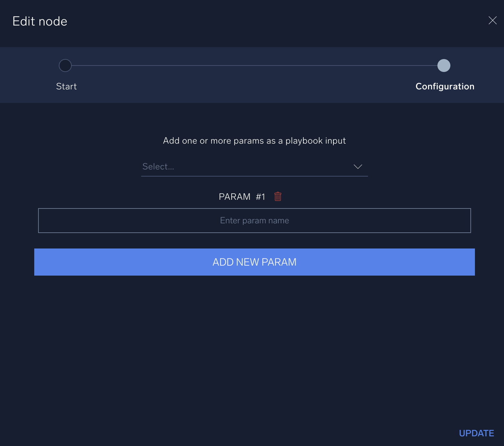
Task: Select the Start step circle in the progress bar
Action: point(65,66)
